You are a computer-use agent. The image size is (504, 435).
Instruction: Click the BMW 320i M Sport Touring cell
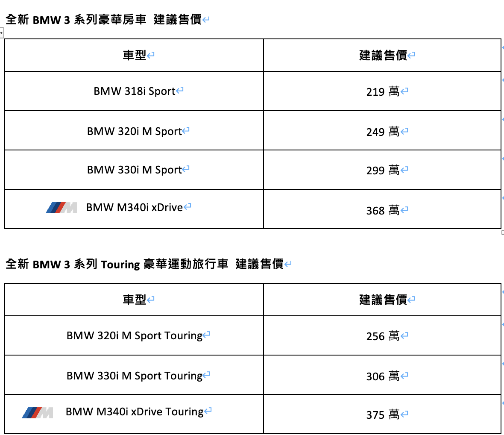pos(135,336)
